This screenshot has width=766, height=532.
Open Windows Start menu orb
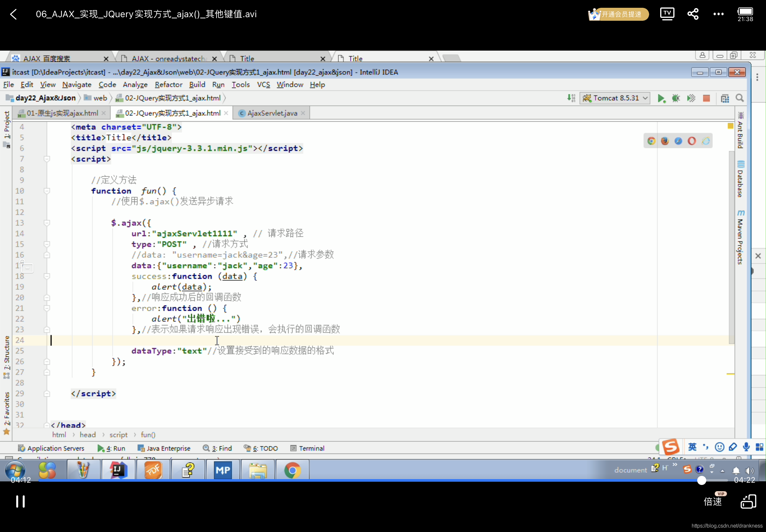click(x=15, y=470)
